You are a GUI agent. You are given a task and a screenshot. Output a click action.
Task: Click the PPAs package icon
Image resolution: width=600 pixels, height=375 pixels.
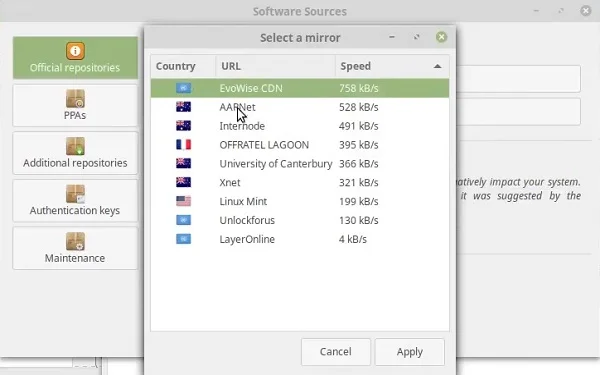(75, 98)
